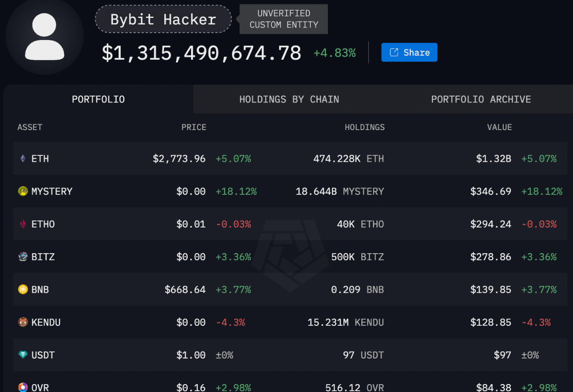Click the Unverified Custom Entity badge

(284, 19)
